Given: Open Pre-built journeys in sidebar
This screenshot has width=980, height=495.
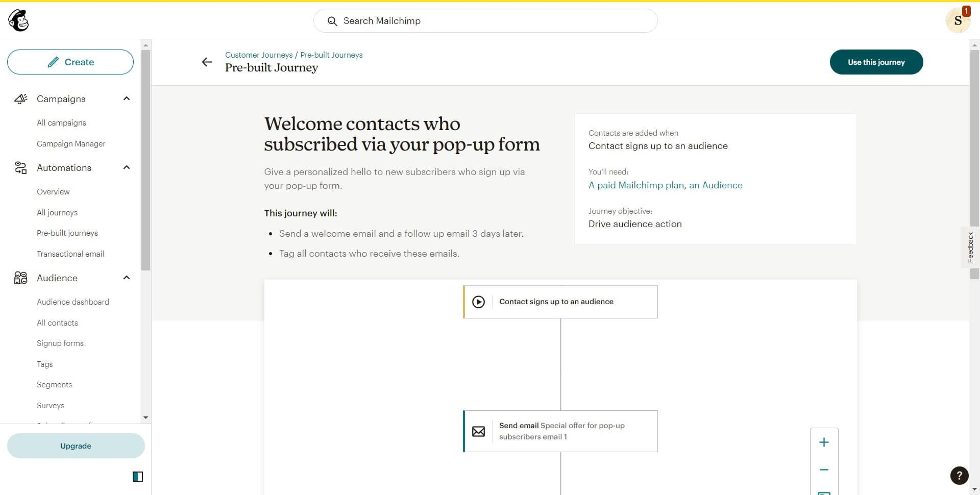Looking at the screenshot, I should pyautogui.click(x=67, y=233).
